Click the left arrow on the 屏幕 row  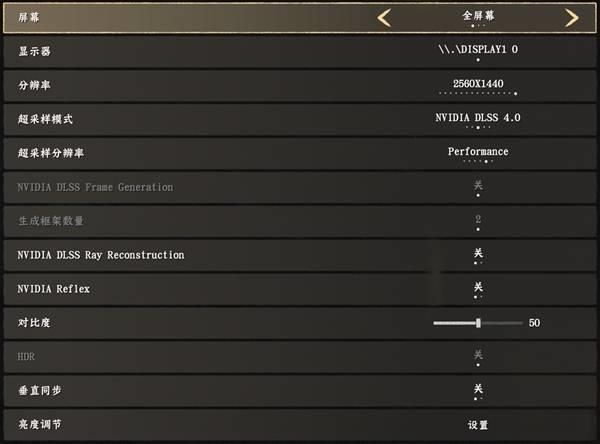tap(384, 17)
